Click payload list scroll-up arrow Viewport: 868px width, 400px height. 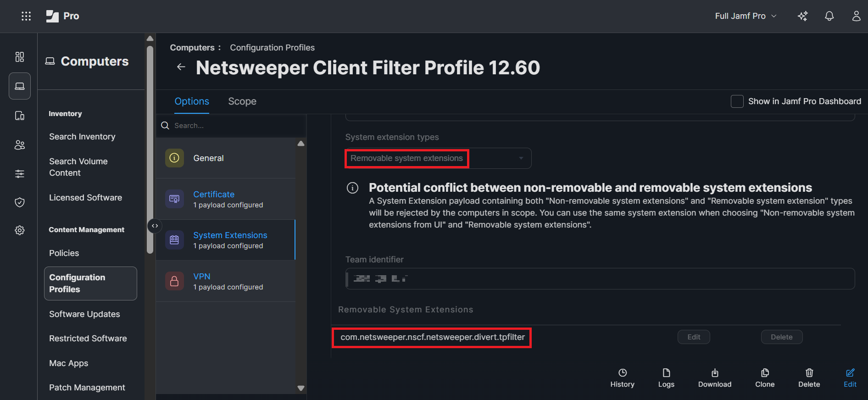301,144
